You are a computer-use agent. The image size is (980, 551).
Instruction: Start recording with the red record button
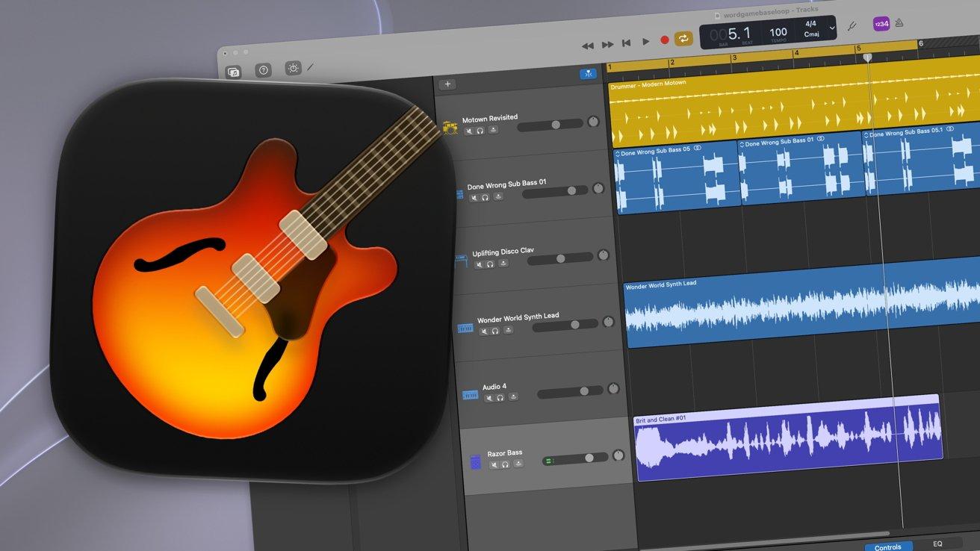665,40
